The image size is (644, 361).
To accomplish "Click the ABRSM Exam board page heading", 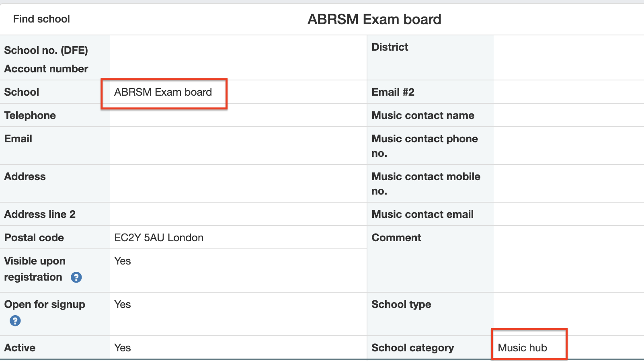I will click(x=374, y=19).
